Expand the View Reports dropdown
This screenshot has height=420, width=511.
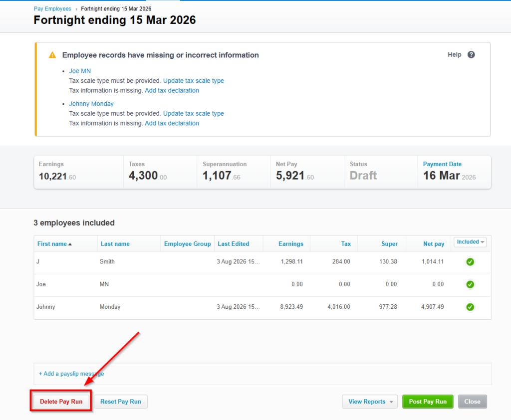pyautogui.click(x=370, y=402)
